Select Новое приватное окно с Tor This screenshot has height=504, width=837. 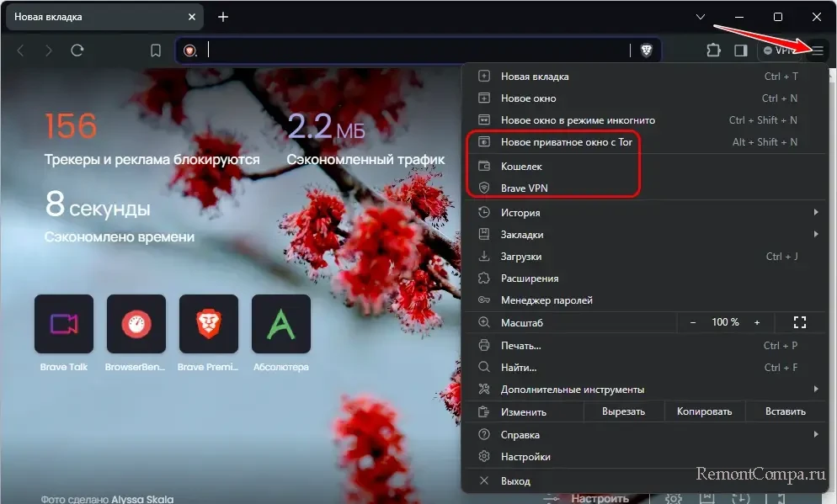pos(566,142)
